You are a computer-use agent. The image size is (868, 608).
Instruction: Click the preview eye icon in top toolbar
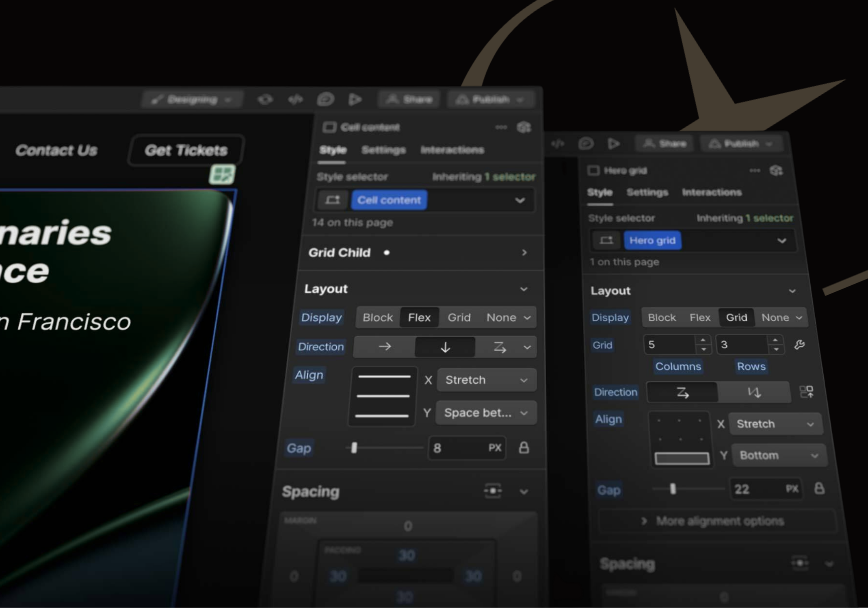pos(265,99)
